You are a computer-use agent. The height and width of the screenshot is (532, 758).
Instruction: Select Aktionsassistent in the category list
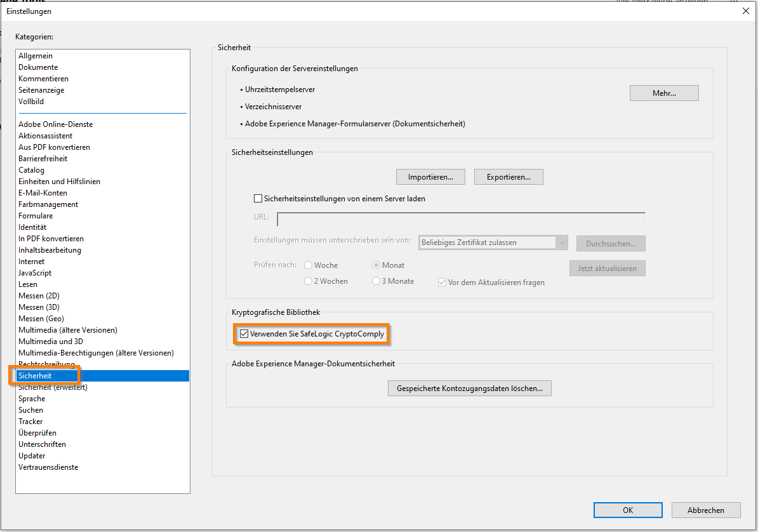tap(46, 136)
